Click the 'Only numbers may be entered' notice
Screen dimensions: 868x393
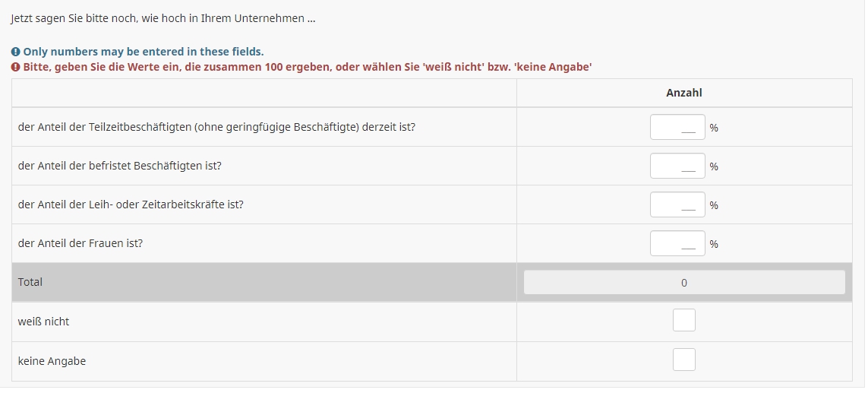point(143,52)
